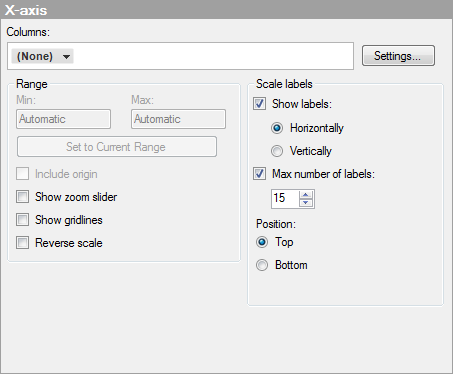Viewport: 453px width, 374px height.
Task: Enable Show zoom slider checkbox
Action: 23,197
